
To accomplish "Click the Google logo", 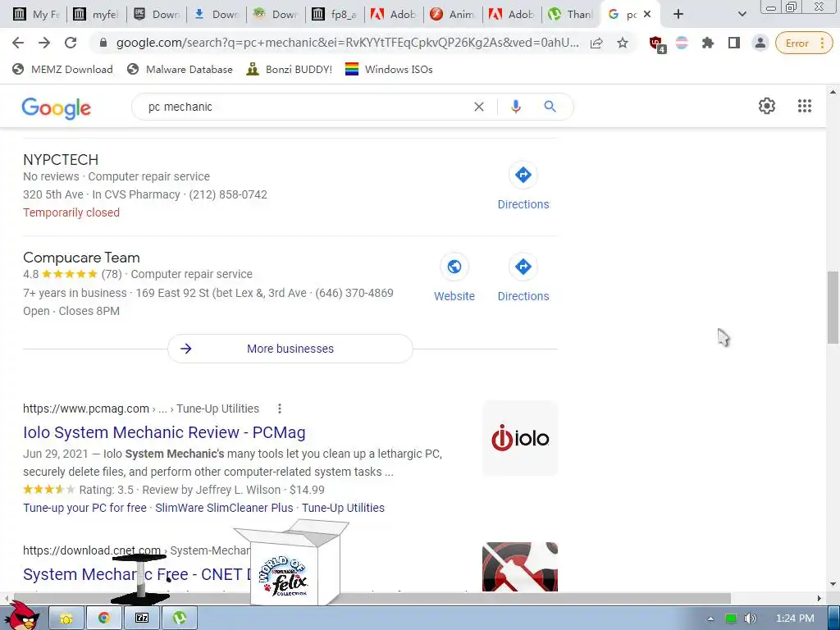I will pyautogui.click(x=57, y=107).
